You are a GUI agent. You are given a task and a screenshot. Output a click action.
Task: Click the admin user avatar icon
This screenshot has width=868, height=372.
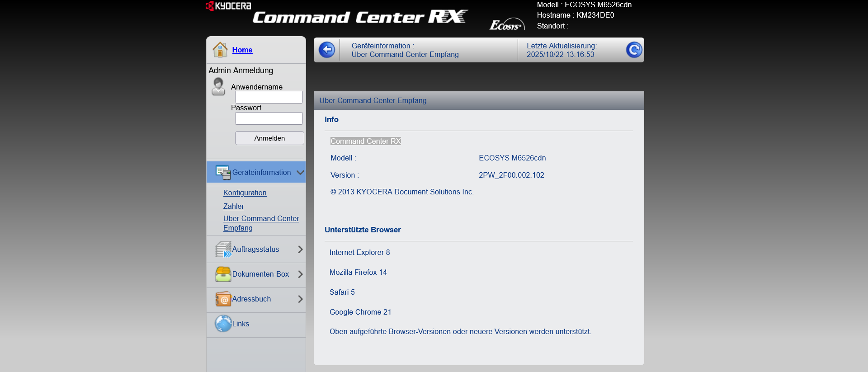(218, 86)
